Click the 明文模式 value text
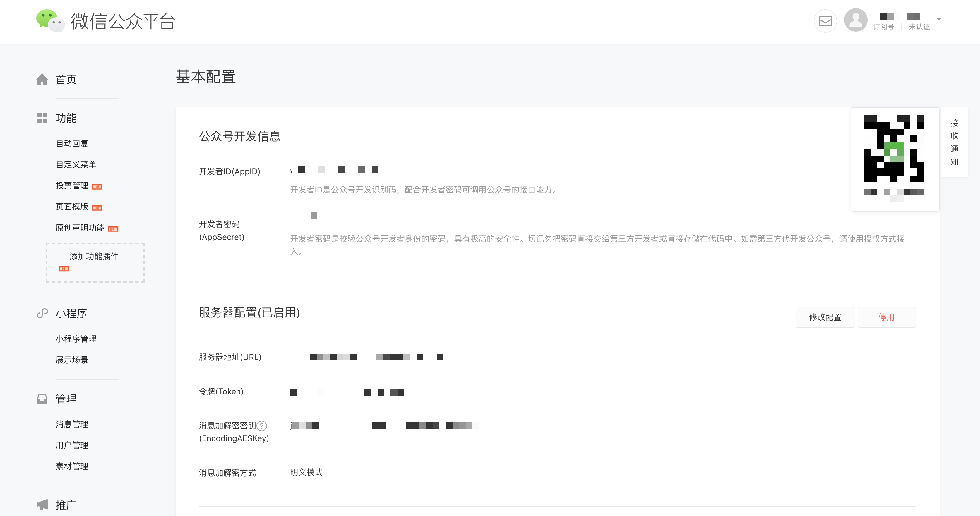980x516 pixels. pos(306,472)
